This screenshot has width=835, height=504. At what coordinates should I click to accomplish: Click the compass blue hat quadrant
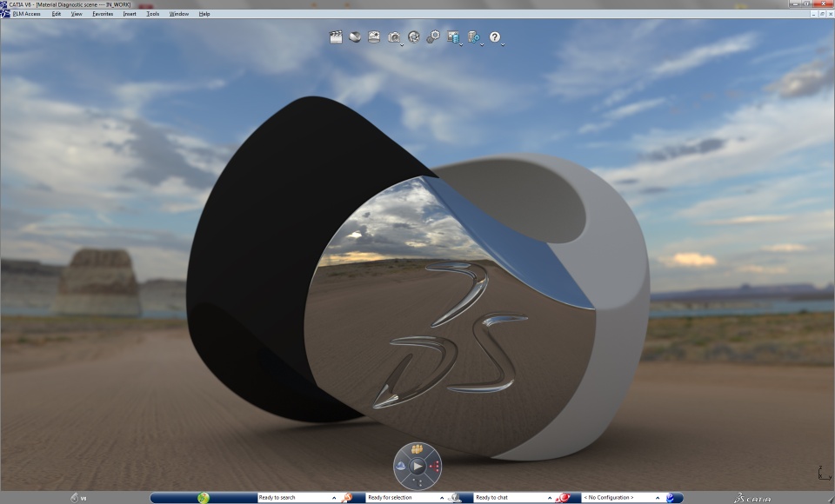pyautogui.click(x=400, y=467)
